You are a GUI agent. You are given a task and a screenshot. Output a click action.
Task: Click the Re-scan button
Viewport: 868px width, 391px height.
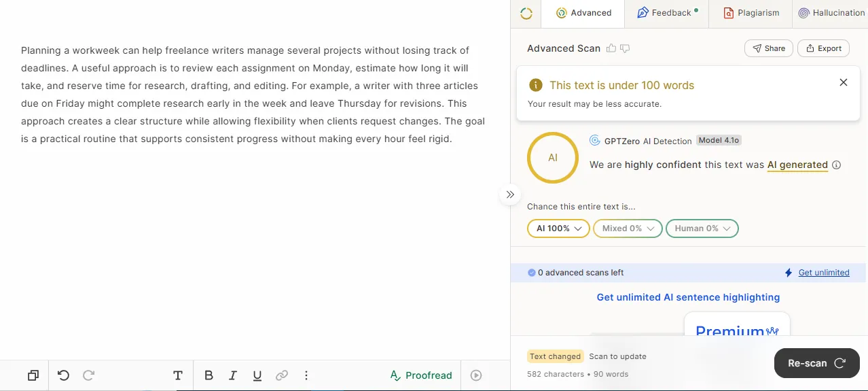click(817, 363)
